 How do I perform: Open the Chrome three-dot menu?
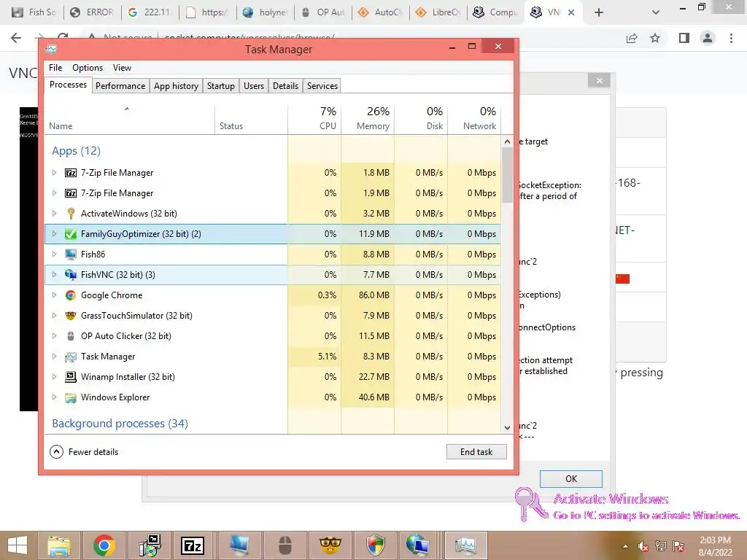(x=731, y=38)
